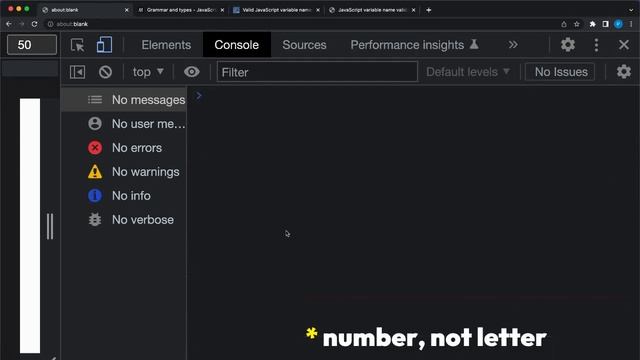Open the top JavaScript context dropdown
640x360 pixels.
(148, 72)
